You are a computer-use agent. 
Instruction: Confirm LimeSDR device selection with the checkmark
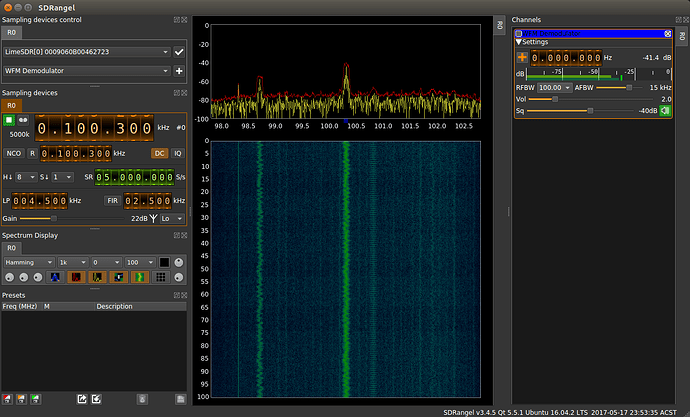pyautogui.click(x=179, y=51)
